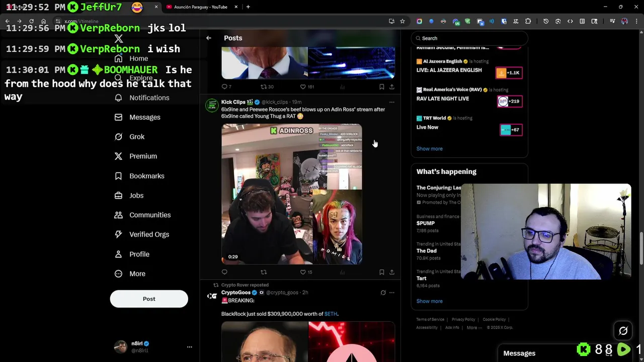Show more trending topics
Viewport: 644px width, 362px height.
(430, 301)
